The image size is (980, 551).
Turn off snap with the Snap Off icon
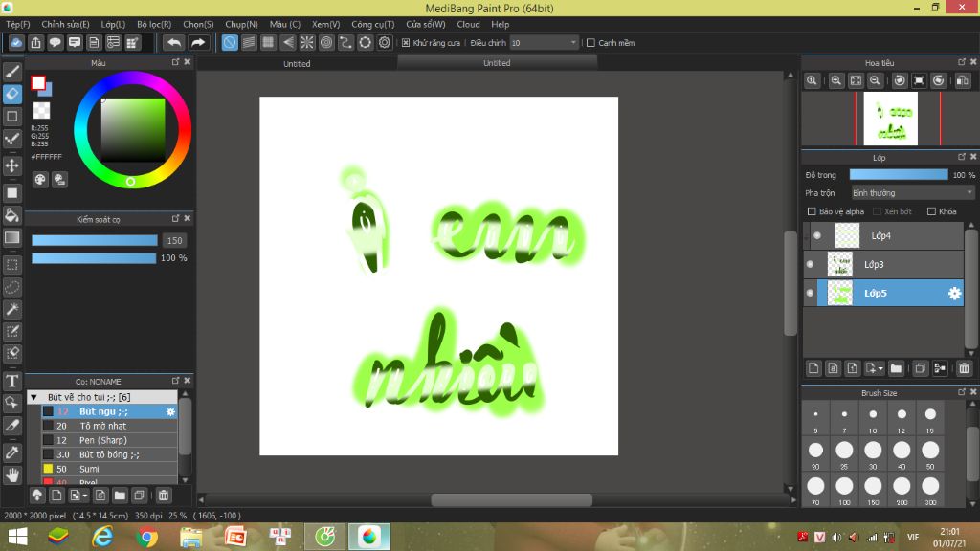coord(230,42)
